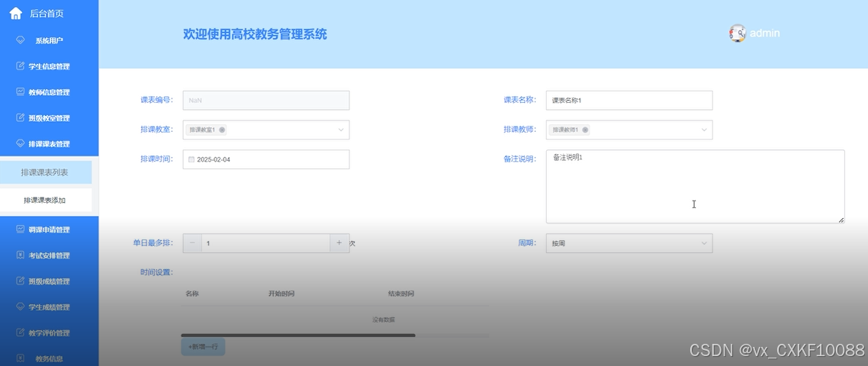Click the 欢迎使用高校教务管理系统 title
This screenshot has height=366, width=868.
pos(256,34)
